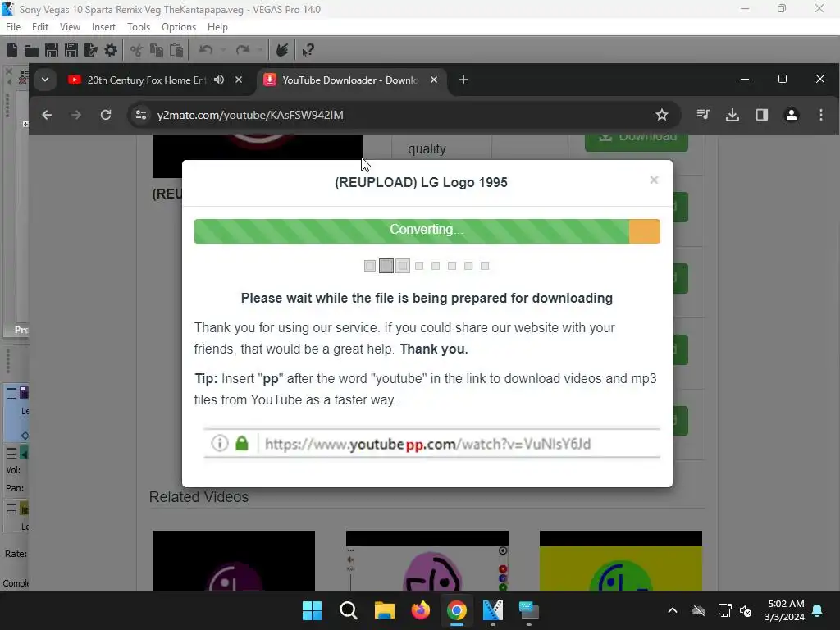This screenshot has width=840, height=630.
Task: Open Chrome downloads icon
Action: [x=733, y=115]
